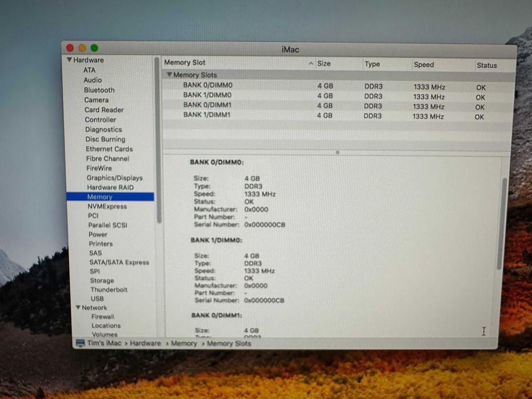This screenshot has height=399, width=532.
Task: Select the BANK 1/DIMM0 table row
Action: point(338,96)
